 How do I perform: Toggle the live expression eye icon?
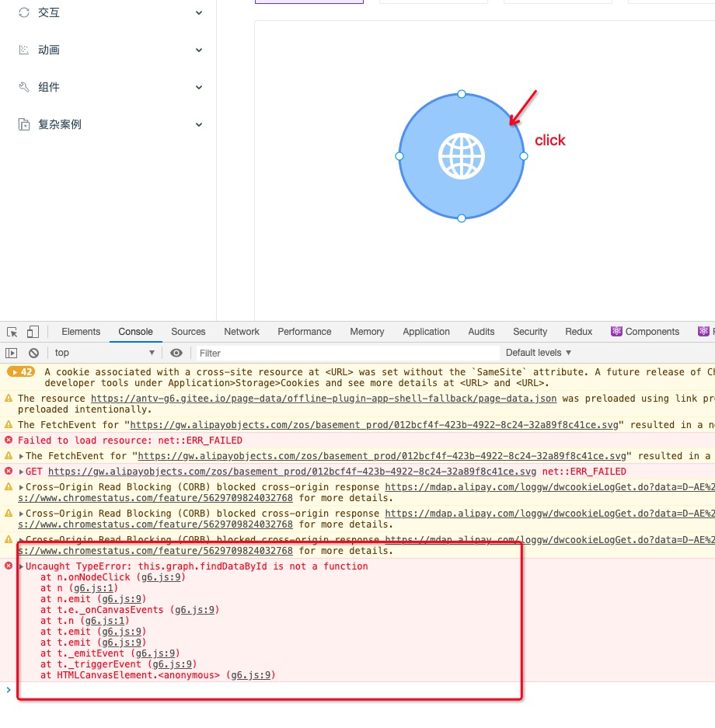click(x=176, y=354)
